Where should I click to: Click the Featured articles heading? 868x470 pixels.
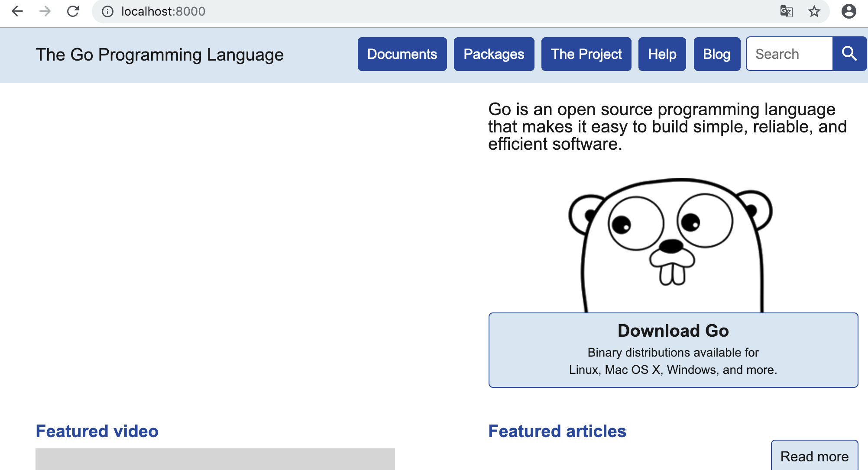[557, 431]
